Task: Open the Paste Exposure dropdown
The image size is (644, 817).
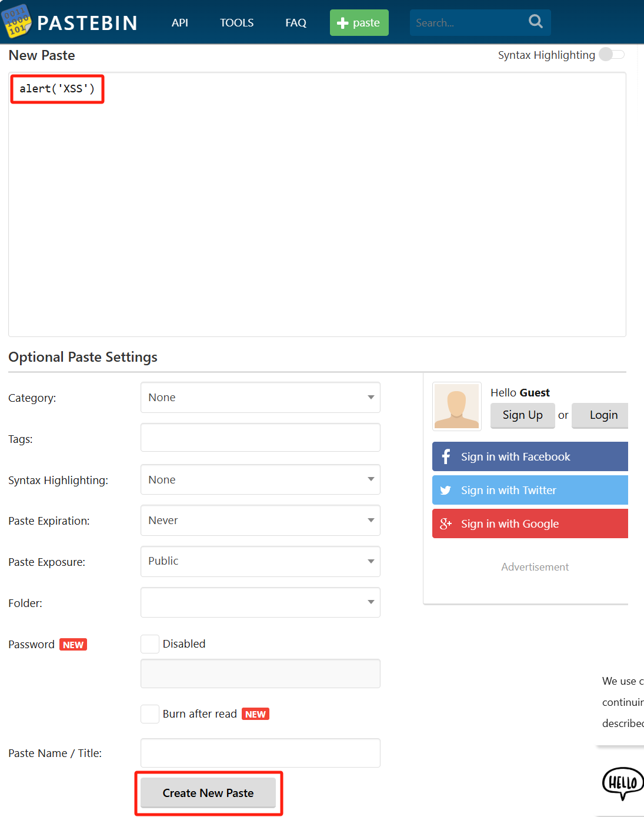Action: point(260,561)
